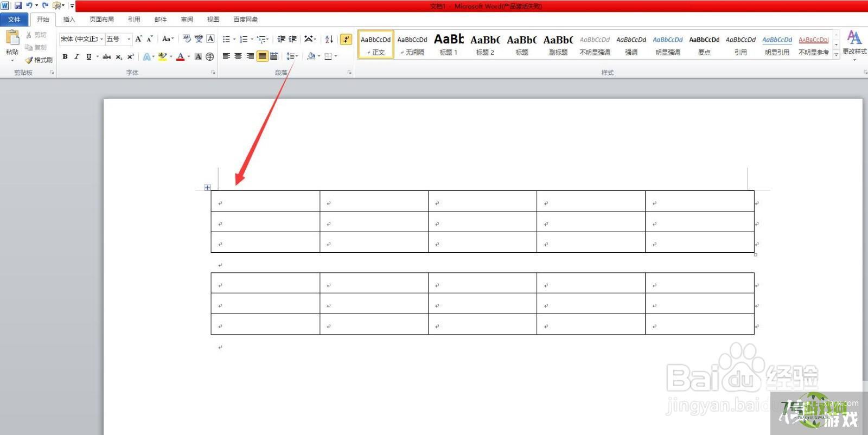Toggle Justify alignment button

coord(262,56)
